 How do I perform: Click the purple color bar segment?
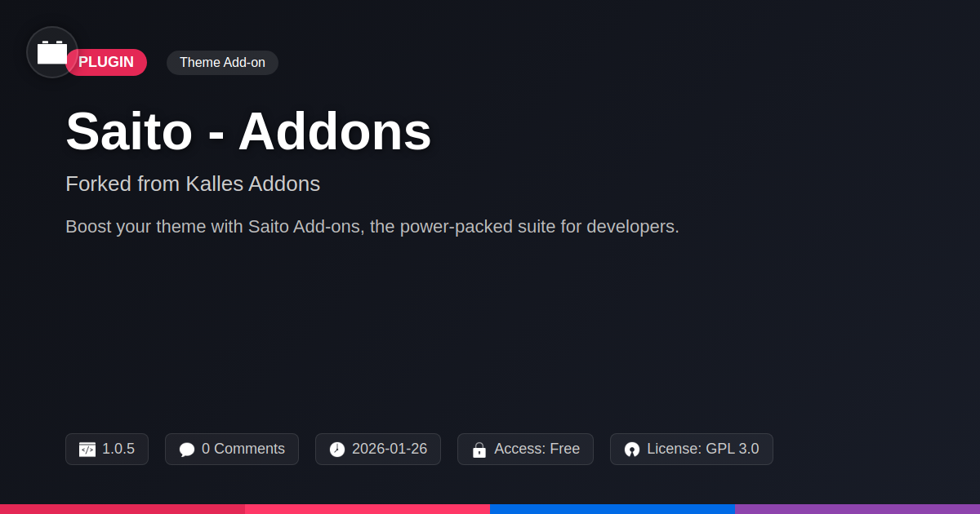857,509
